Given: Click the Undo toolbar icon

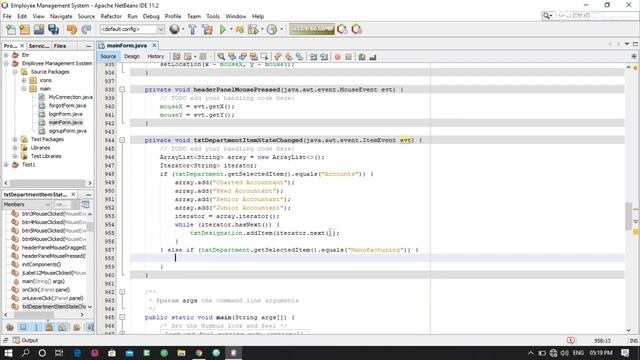Looking at the screenshot, I should click(72, 29).
